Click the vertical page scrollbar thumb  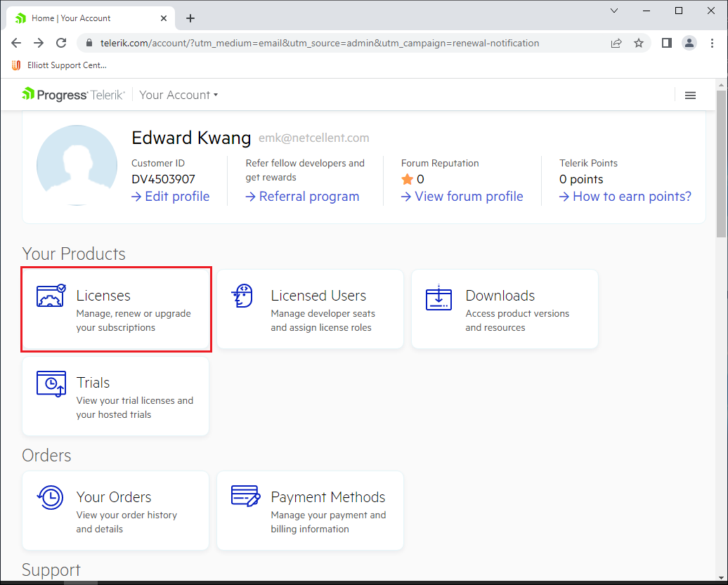[x=721, y=164]
